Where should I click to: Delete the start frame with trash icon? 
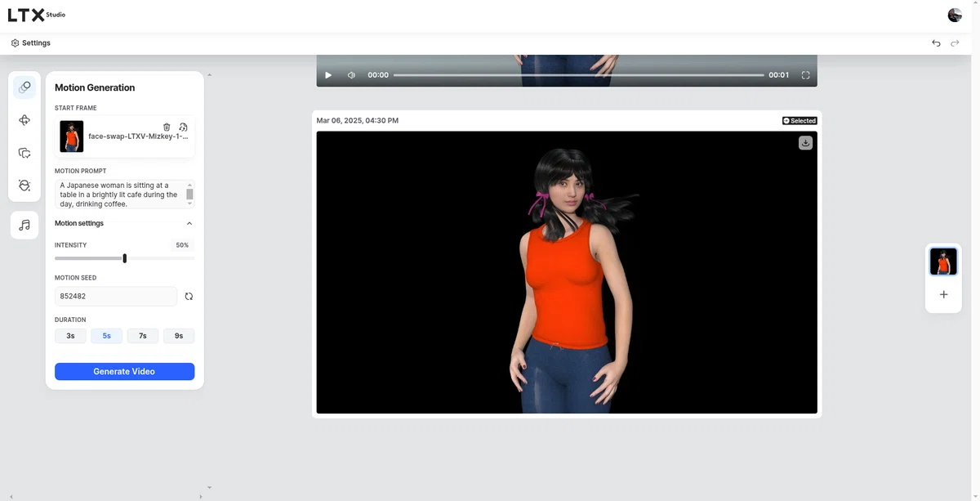click(x=167, y=127)
